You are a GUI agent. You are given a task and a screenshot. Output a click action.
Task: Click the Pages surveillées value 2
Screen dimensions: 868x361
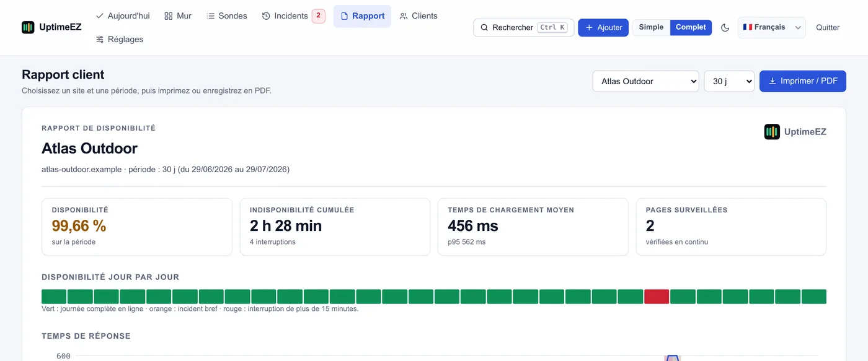[650, 226]
